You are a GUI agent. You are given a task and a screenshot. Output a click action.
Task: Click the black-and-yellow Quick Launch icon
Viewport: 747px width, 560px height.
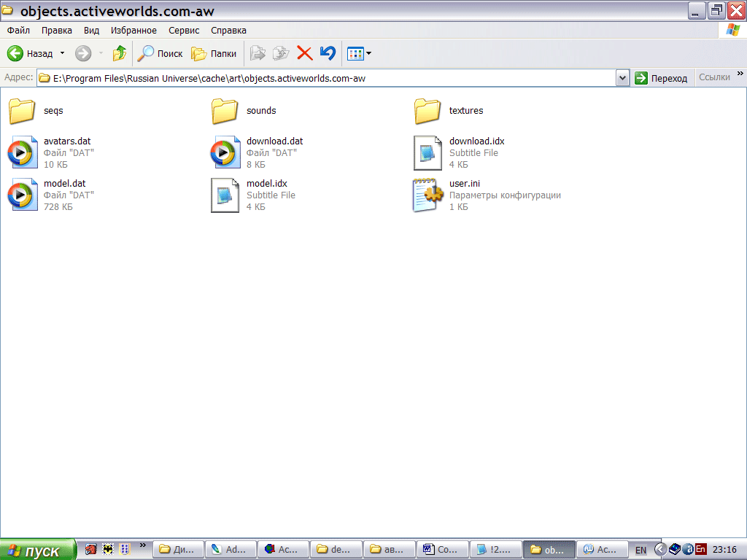tap(108, 550)
